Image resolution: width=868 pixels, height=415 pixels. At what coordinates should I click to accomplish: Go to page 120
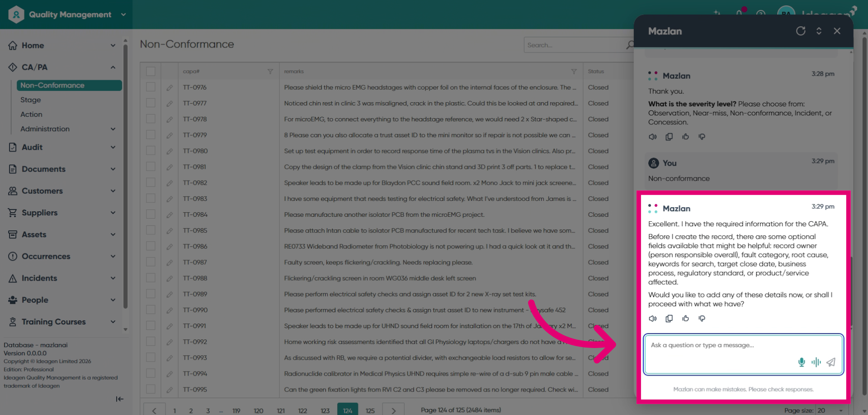pos(259,410)
